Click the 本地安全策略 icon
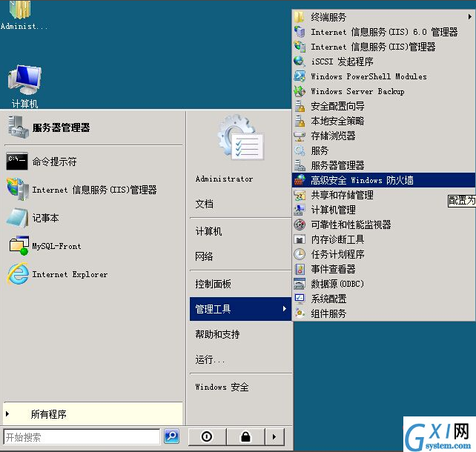Image resolution: width=476 pixels, height=452 pixels. pos(300,121)
